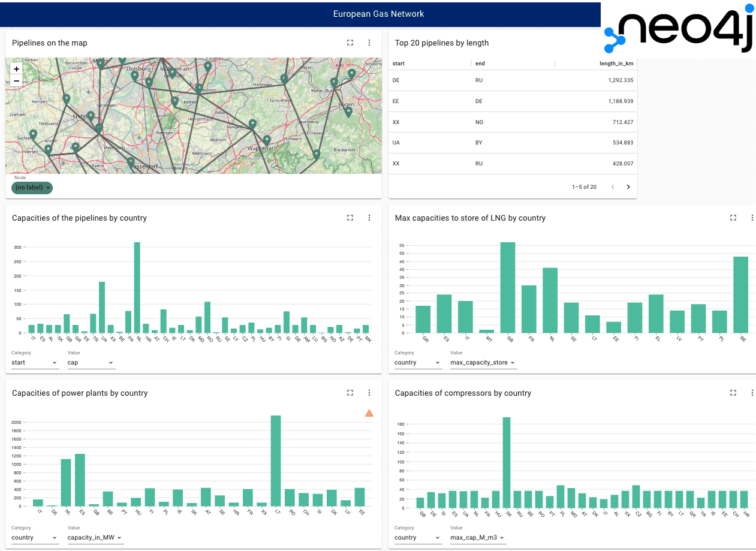Viewport: 756px width, 551px height.
Task: Expand Category dropdown set to start
Action: pyautogui.click(x=35, y=363)
